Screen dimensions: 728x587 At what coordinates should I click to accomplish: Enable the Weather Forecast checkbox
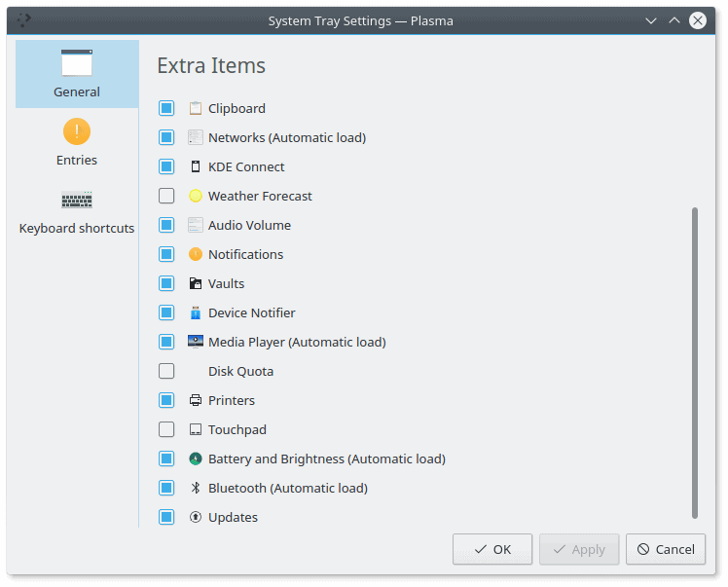point(166,196)
